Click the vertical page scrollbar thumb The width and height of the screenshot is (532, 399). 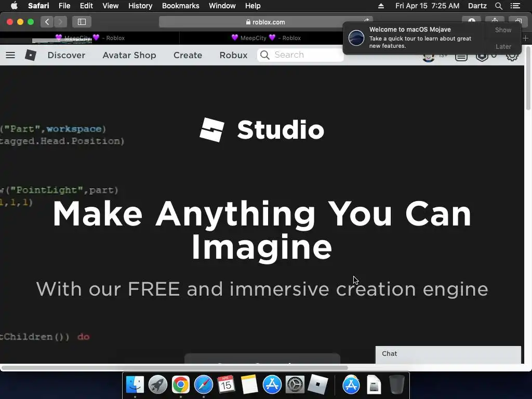coord(528,79)
